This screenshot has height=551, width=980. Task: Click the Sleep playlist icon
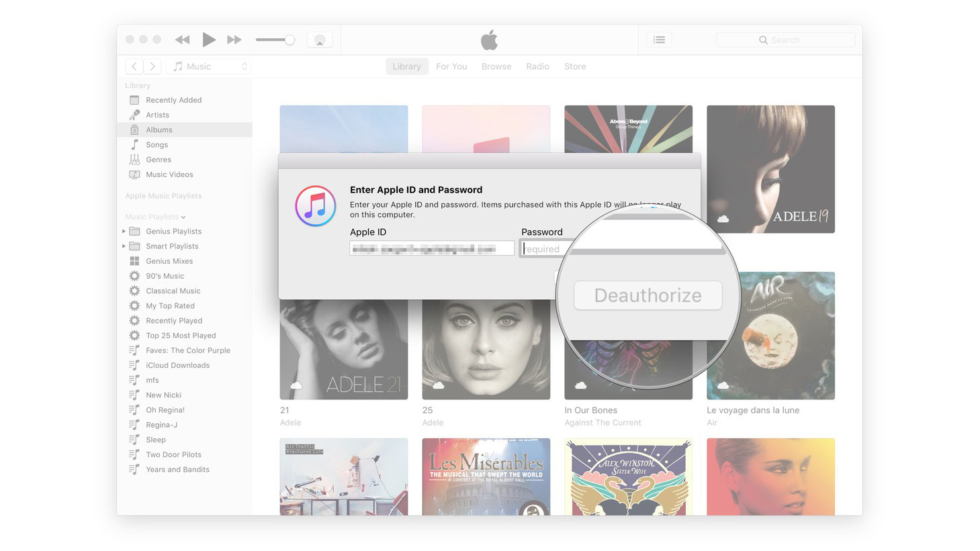point(134,440)
